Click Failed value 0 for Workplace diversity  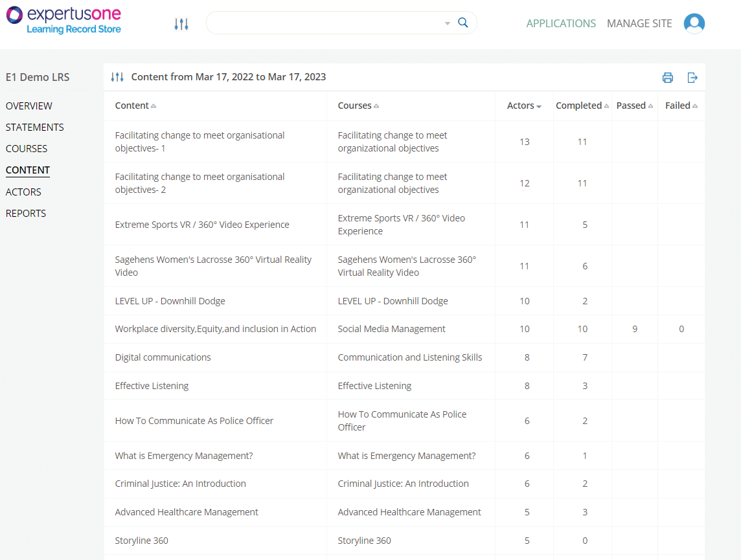point(681,329)
